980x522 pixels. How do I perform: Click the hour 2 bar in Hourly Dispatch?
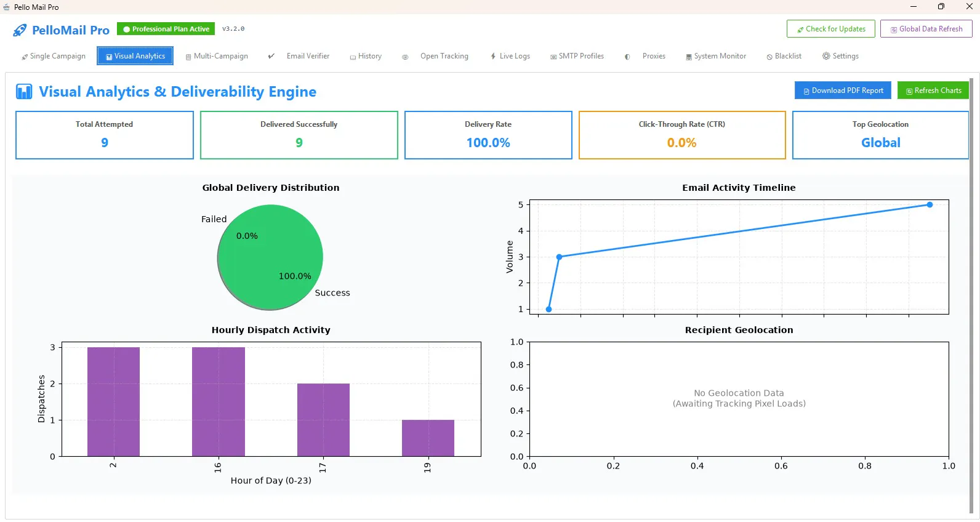113,402
